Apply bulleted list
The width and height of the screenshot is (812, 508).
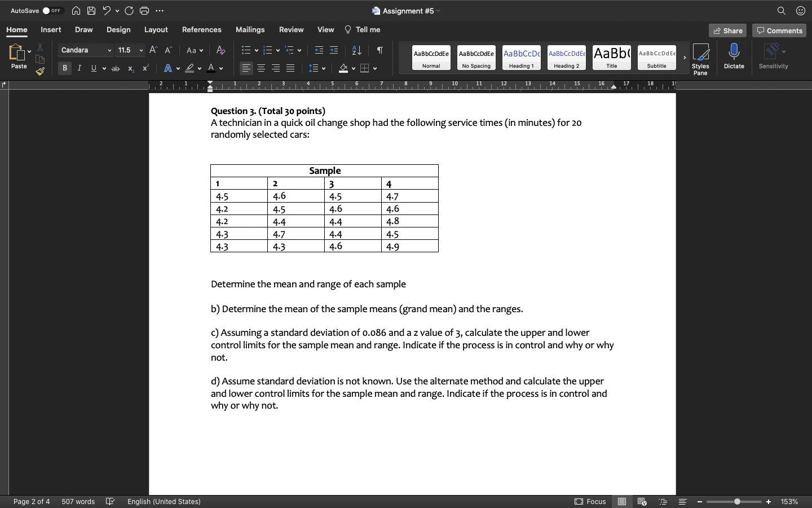tap(246, 50)
